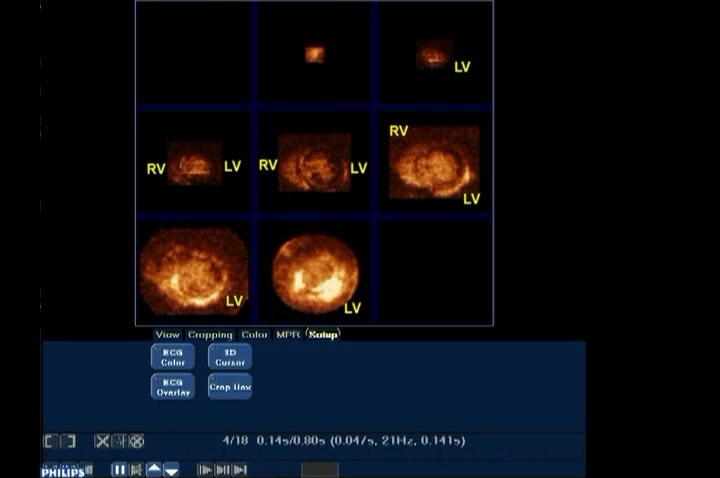Image resolution: width=720 pixels, height=478 pixels.
Task: Click the circular crossed icon above playback controls
Action: 137,441
